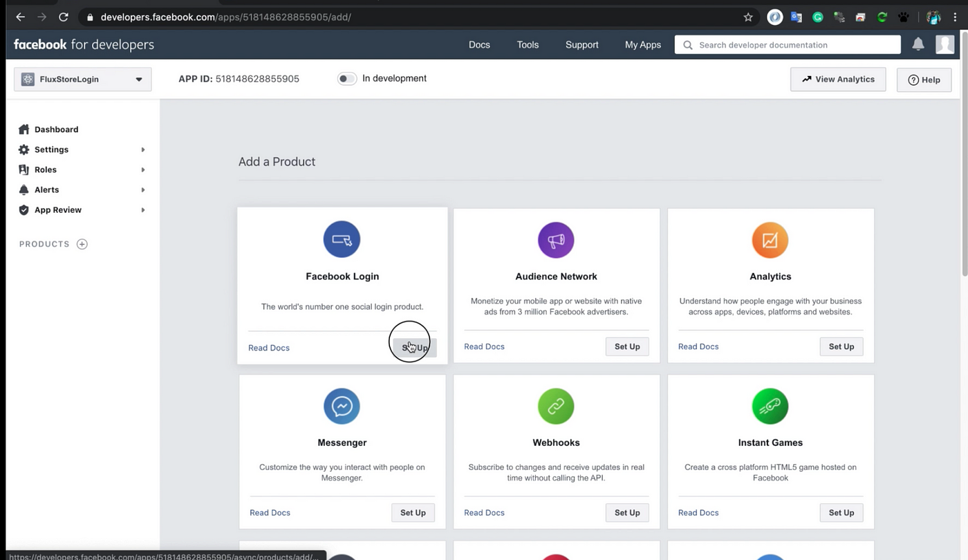Screen dimensions: 968x560
Task: Expand the App Review submenu arrow
Action: point(143,209)
